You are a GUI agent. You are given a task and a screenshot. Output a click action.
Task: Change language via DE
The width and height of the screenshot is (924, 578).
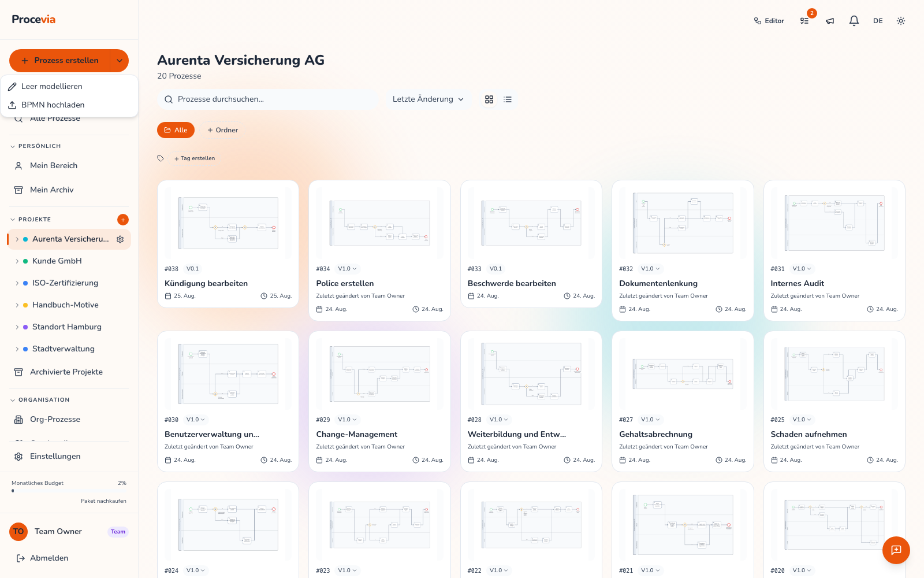pyautogui.click(x=878, y=21)
